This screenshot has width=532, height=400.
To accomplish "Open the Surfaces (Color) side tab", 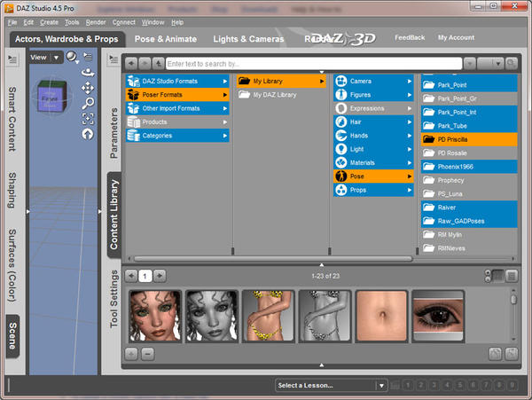I will [12, 265].
